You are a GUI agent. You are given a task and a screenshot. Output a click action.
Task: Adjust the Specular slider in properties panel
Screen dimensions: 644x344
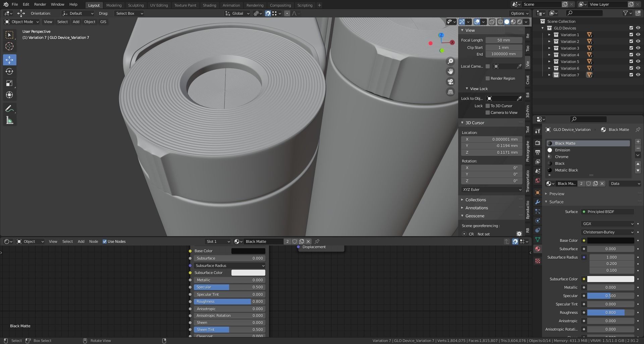tap(610, 296)
